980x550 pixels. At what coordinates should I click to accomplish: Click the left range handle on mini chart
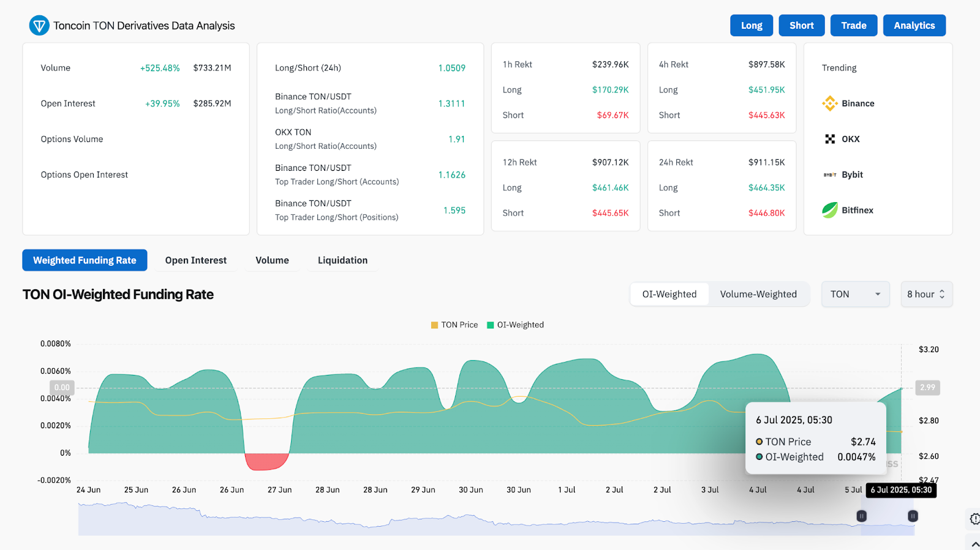pos(861,516)
